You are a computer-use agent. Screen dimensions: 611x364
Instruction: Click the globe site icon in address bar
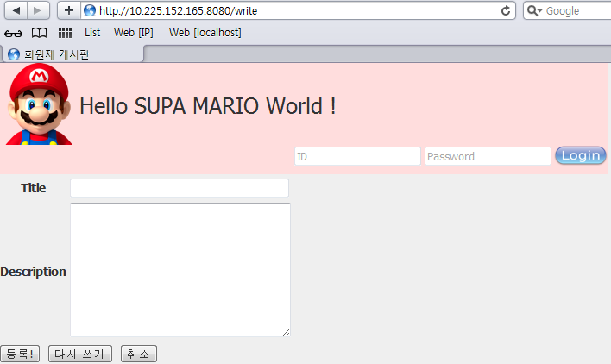click(x=90, y=10)
